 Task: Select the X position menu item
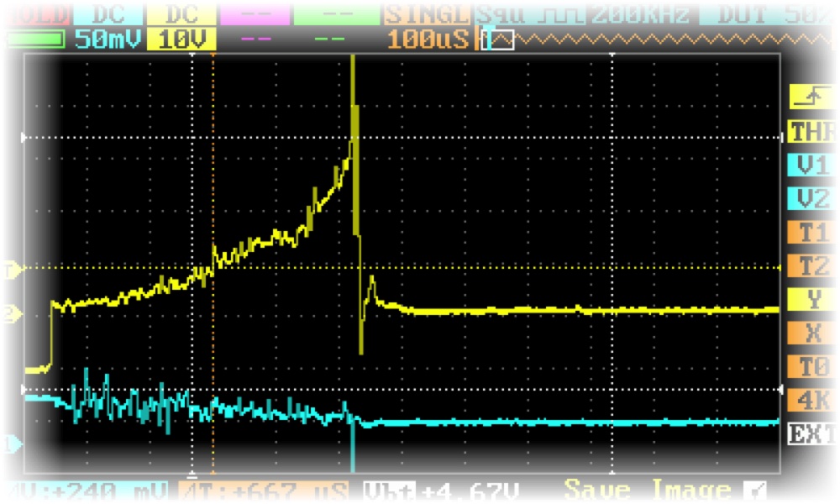(x=811, y=333)
